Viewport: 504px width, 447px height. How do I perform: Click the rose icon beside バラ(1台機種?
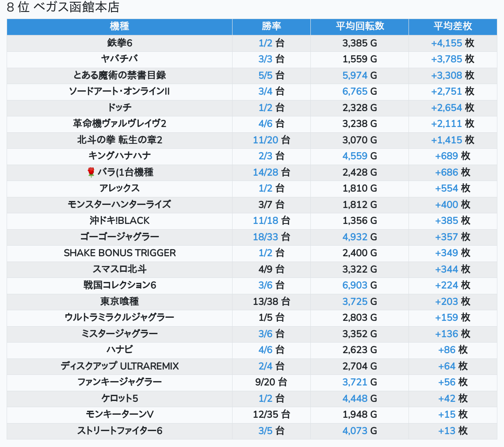(91, 172)
